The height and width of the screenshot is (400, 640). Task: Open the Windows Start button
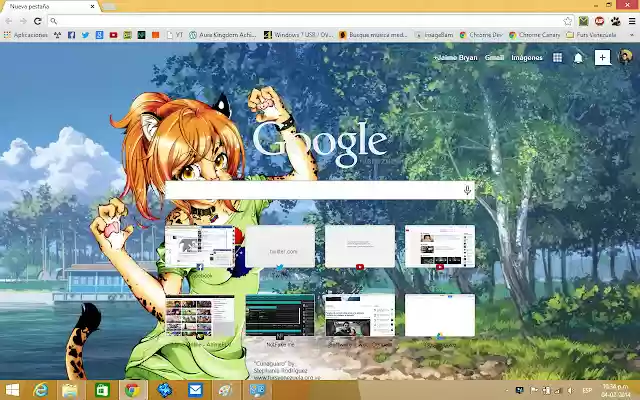pos(11,391)
